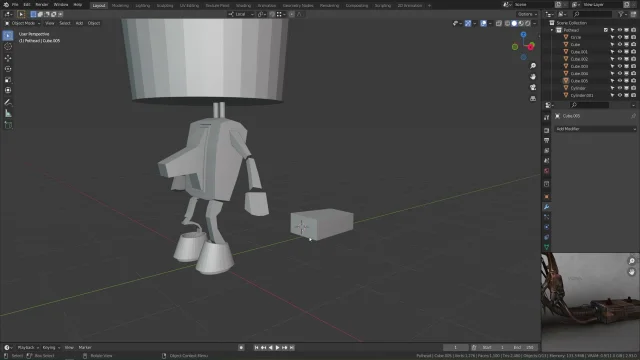
Task: Click the outliner search field
Action: point(592,14)
